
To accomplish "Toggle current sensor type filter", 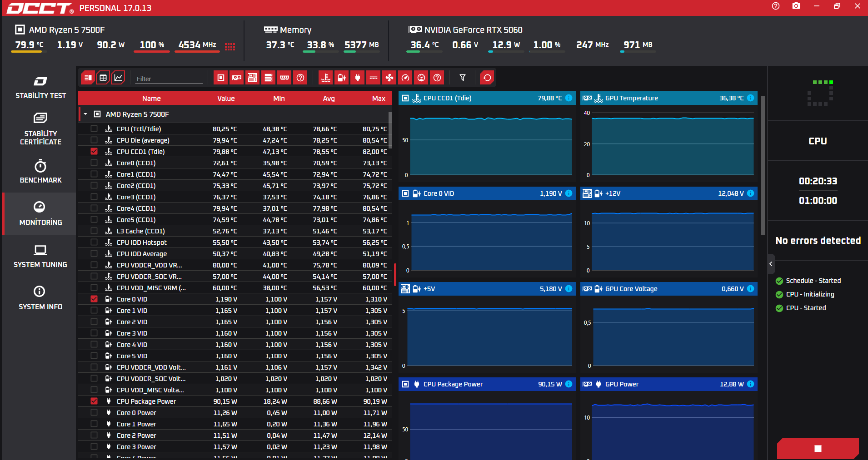I will click(374, 78).
